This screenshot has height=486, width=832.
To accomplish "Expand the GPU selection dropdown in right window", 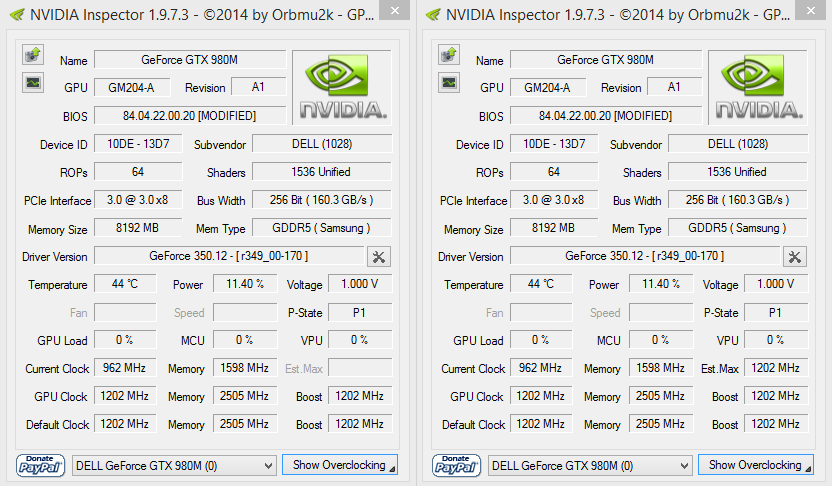I will (682, 465).
